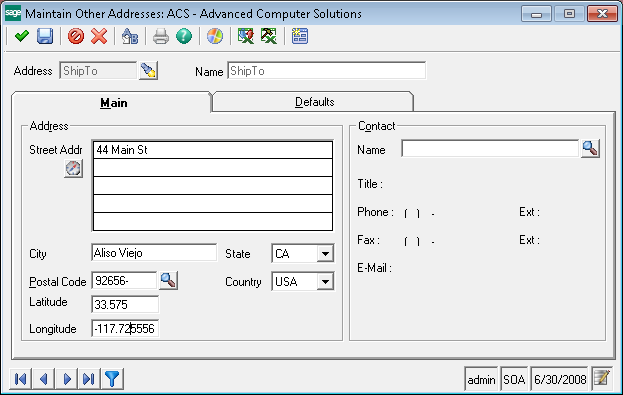Go to first record navigation arrow
This screenshot has width=623, height=395.
tap(21, 379)
